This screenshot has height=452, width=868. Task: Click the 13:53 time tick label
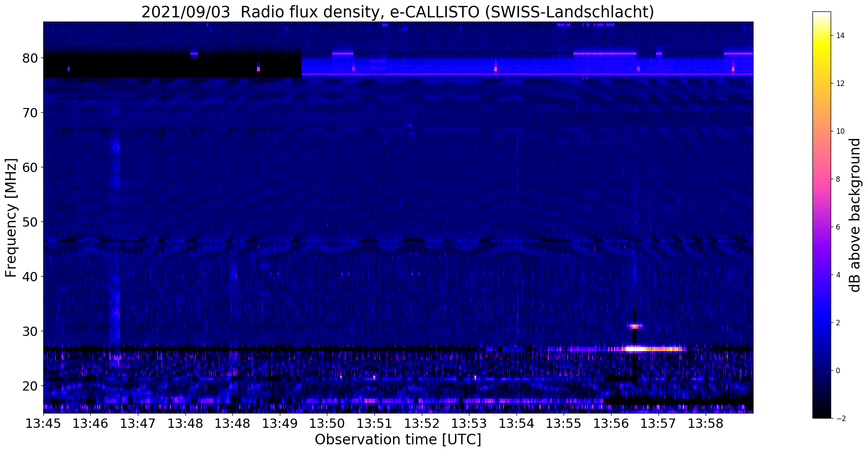point(469,424)
